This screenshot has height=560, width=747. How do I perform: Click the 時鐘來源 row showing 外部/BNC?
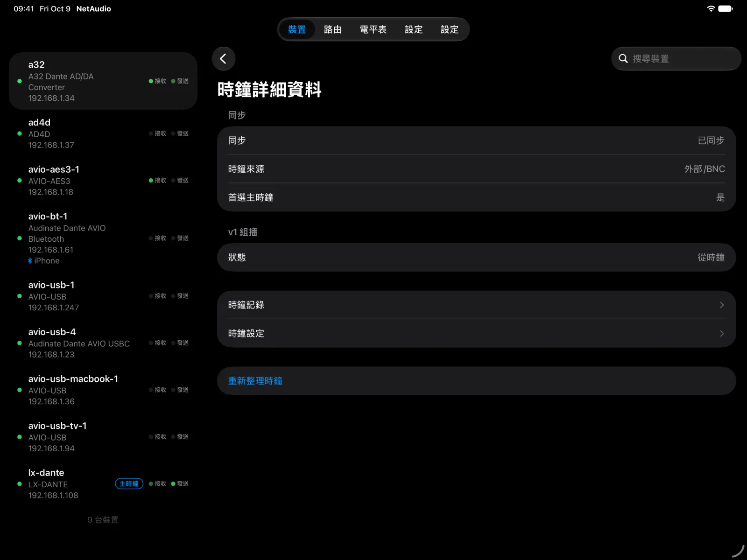(x=476, y=169)
